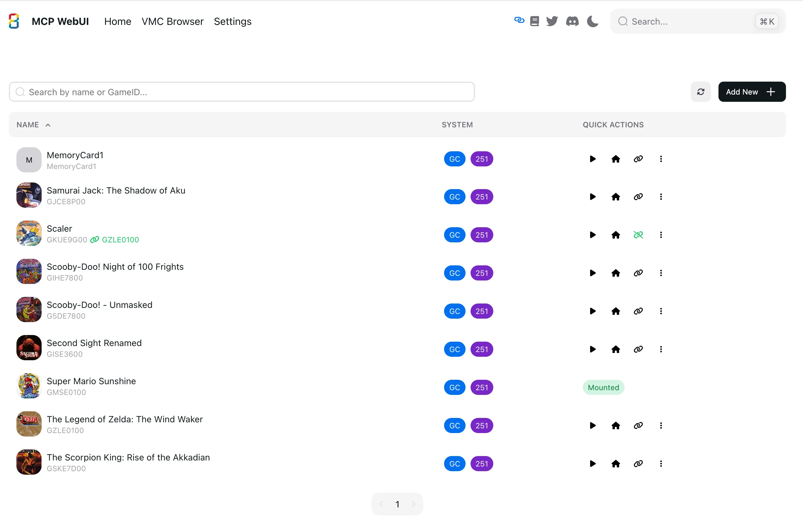Viewport: 803px width, 532px height.
Task: Play The Scorpion King card
Action: tap(593, 464)
